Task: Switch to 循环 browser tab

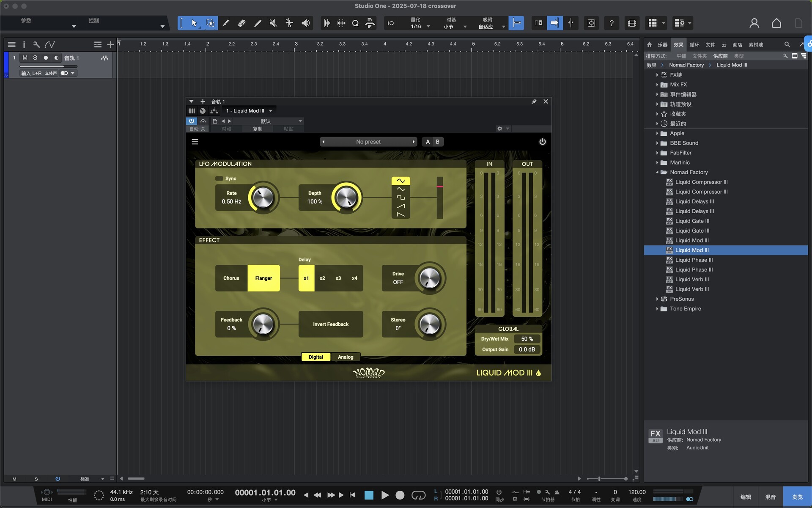Action: pos(694,45)
